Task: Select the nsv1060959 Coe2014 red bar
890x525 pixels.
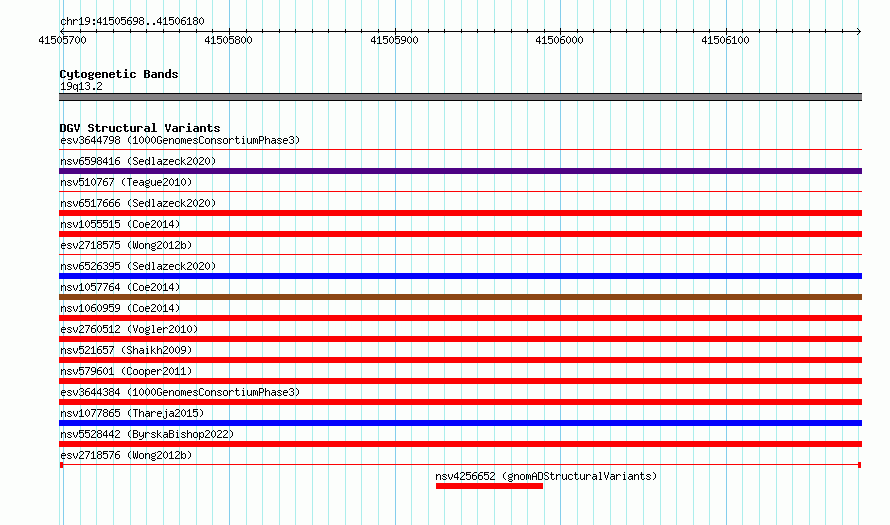Action: point(460,318)
